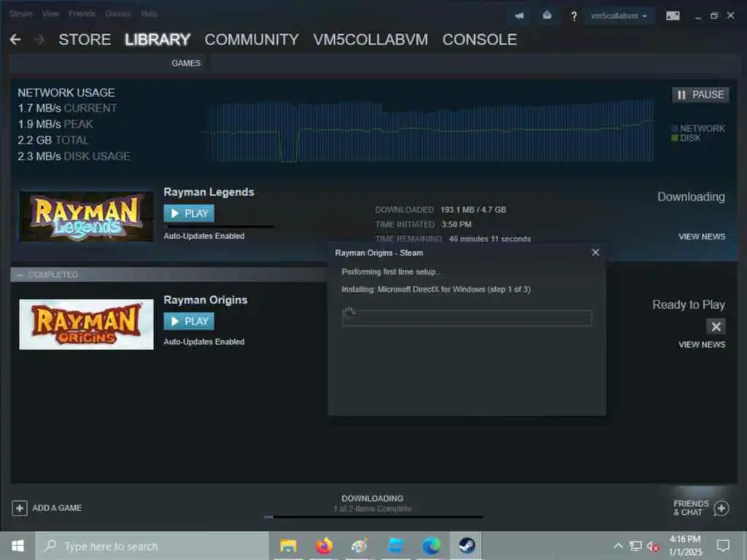The width and height of the screenshot is (747, 560).
Task: Remove Rayman Origins from completed list
Action: (x=716, y=327)
